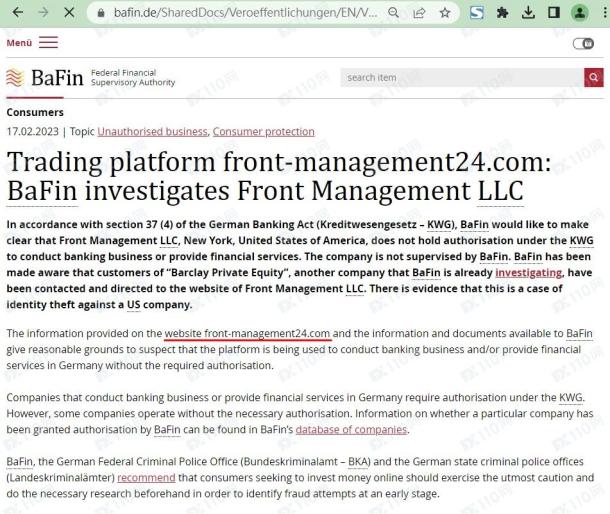
Task: Open the 'Unauthorised business' topic link
Action: pos(152,132)
